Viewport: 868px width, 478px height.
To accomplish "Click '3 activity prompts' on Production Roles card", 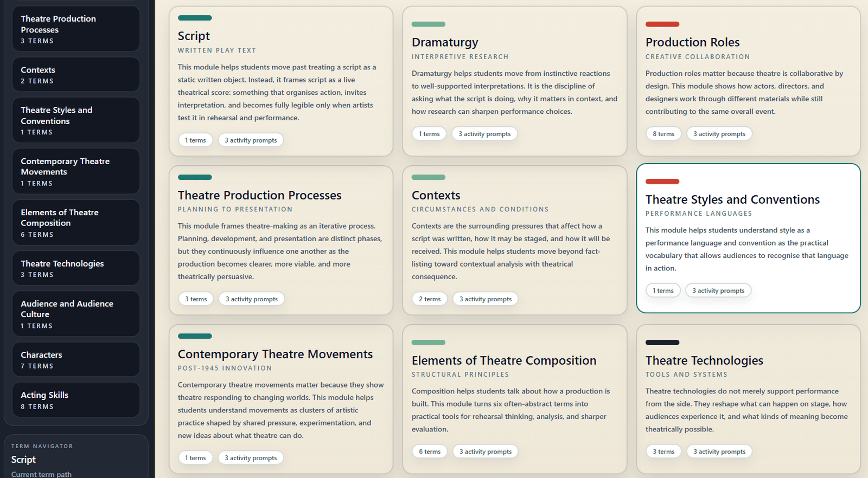I will [719, 134].
